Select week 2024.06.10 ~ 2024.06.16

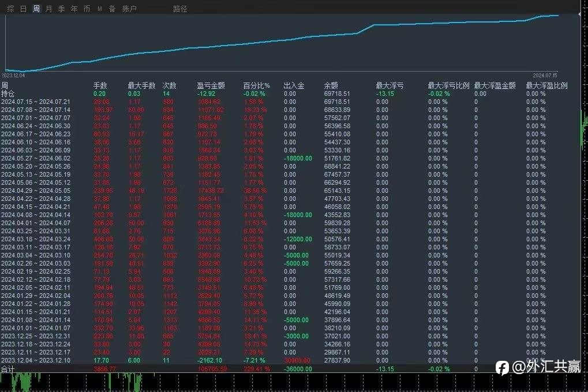(35, 142)
